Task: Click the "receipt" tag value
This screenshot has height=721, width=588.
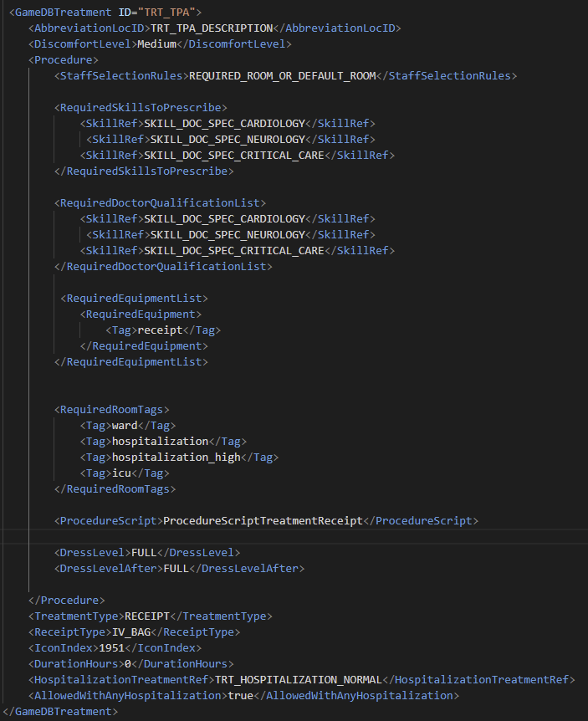Action: 160,330
